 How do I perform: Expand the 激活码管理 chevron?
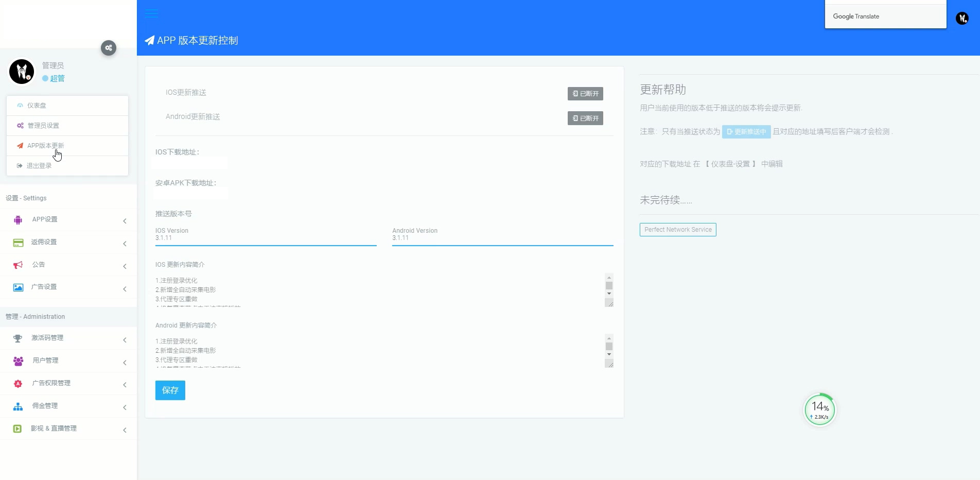(125, 340)
